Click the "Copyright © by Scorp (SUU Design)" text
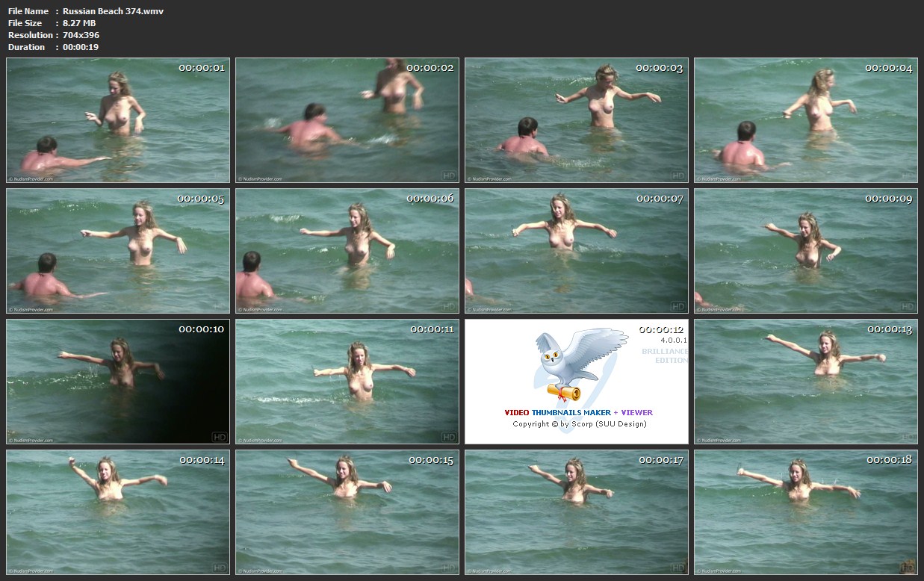924x581 pixels. (x=579, y=424)
